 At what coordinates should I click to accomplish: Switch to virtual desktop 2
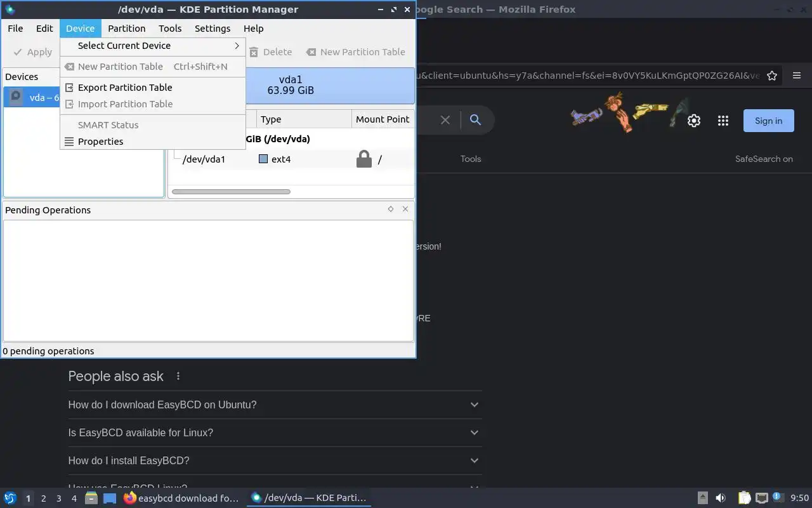tap(43, 498)
